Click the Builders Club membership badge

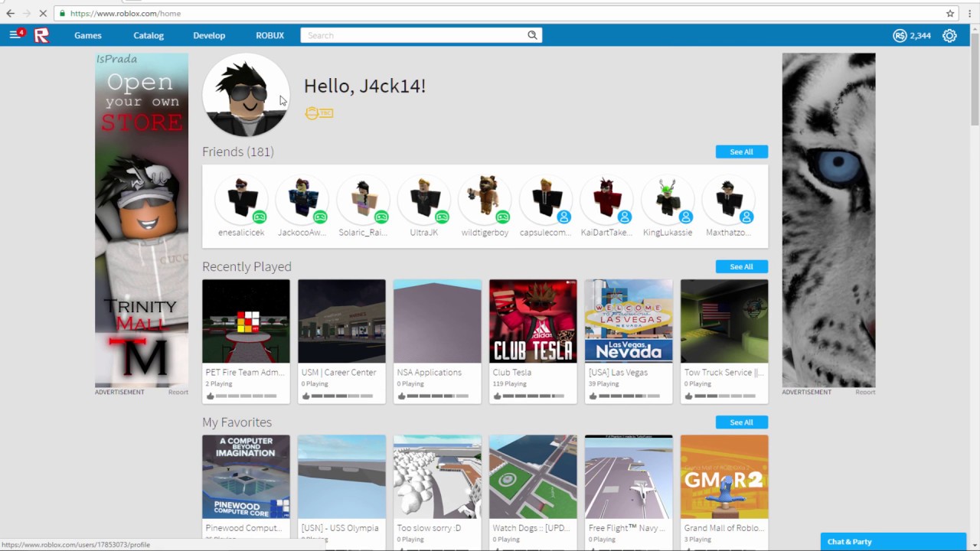pos(318,113)
